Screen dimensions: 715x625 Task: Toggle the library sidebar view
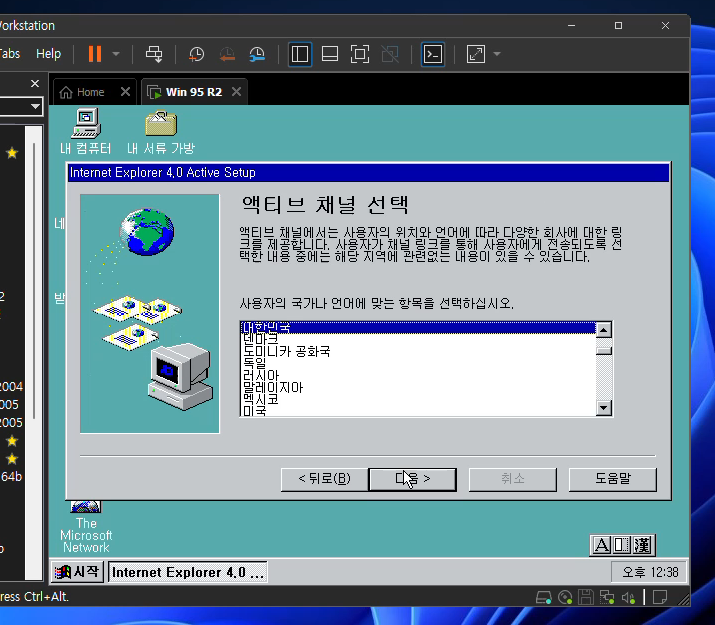[x=300, y=54]
